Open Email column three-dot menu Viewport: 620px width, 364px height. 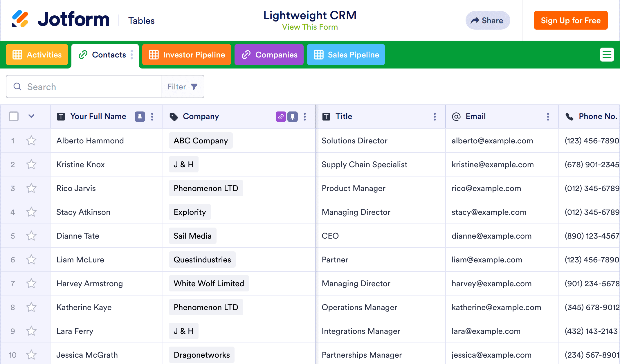[548, 117]
